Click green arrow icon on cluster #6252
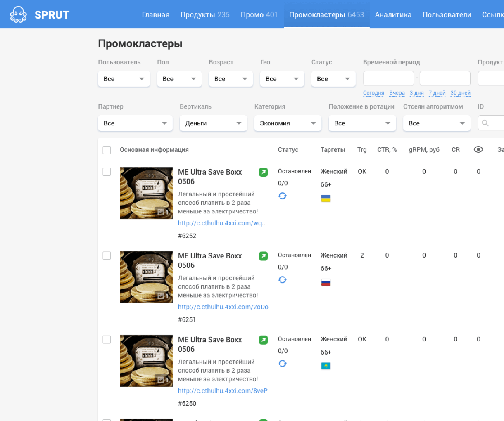This screenshot has height=421, width=504. coord(263,172)
